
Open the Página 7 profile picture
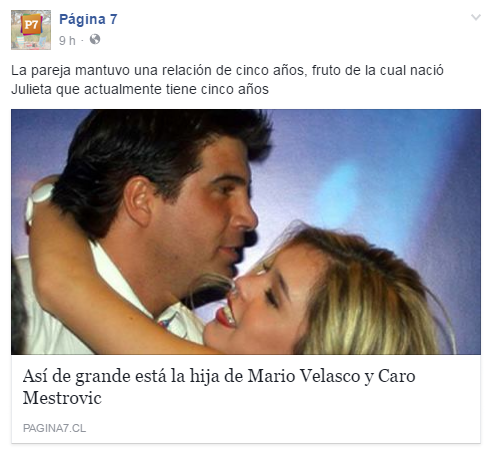[x=31, y=30]
